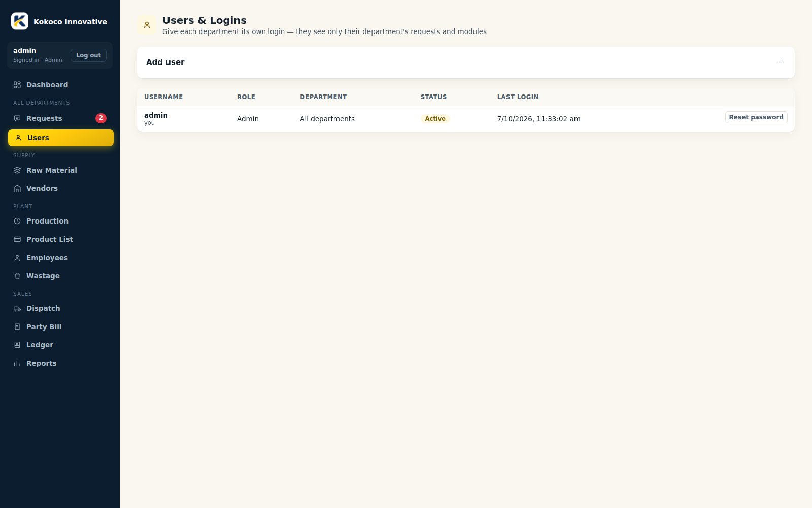Select the Users menu item
This screenshot has width=812, height=508.
coord(60,138)
